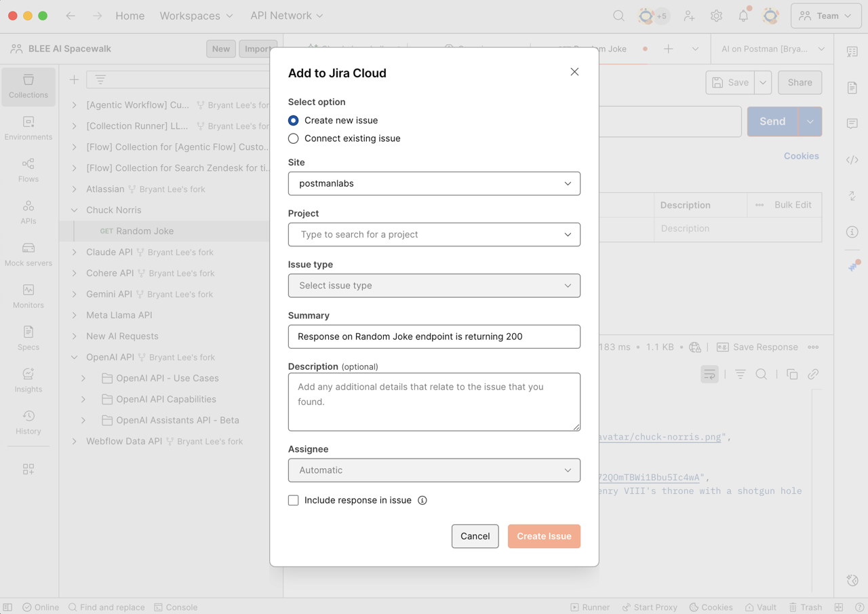Enable Include response in issue
868x614 pixels.
(293, 500)
